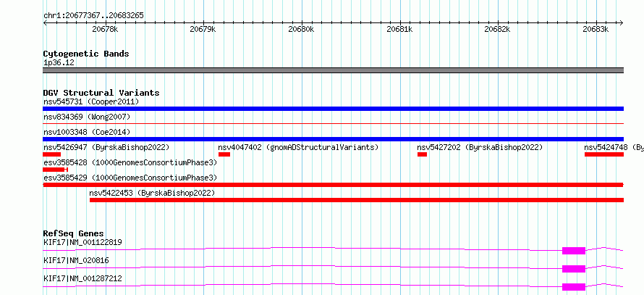Image resolution: width=644 pixels, height=295 pixels.
Task: Click esv3585429 (1000GenomesConsortiumPhase3) label
Action: [x=130, y=178]
